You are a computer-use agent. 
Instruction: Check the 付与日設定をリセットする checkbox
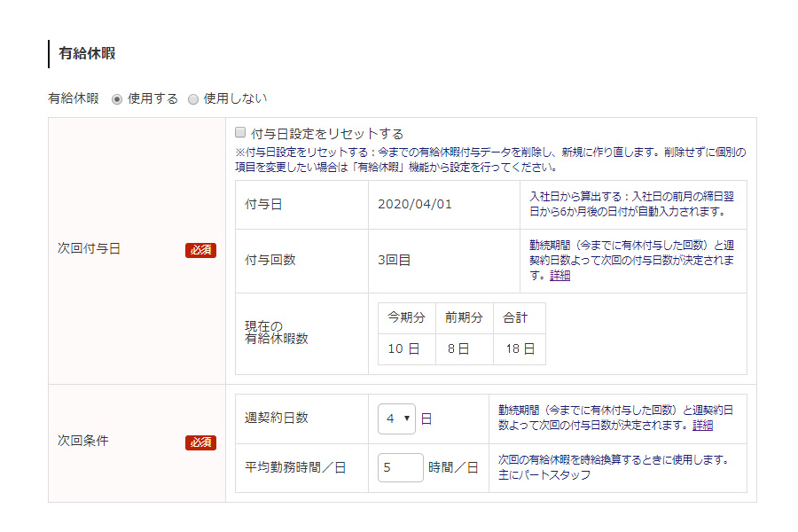[x=240, y=133]
